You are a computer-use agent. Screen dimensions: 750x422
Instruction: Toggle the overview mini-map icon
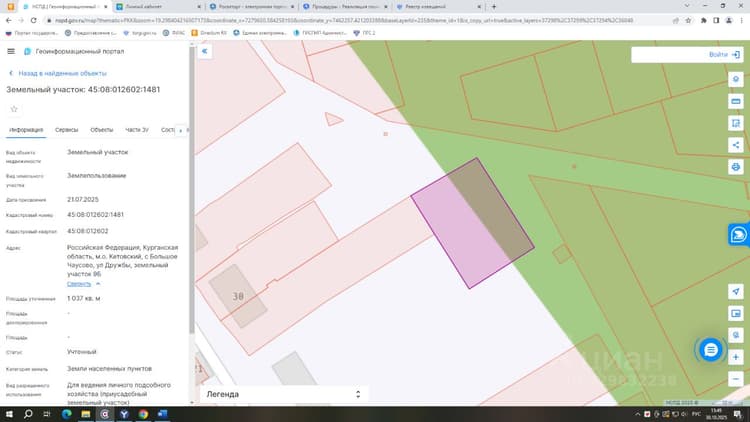(736, 313)
